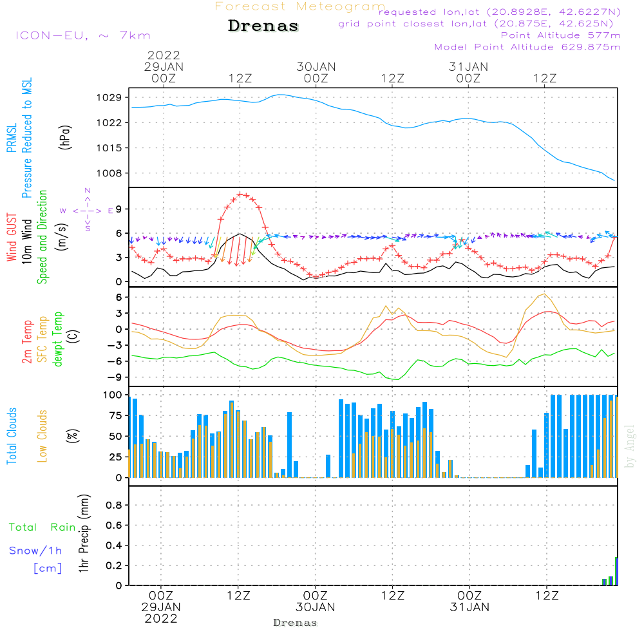Click the '2m Temp' legend label

click(x=26, y=342)
